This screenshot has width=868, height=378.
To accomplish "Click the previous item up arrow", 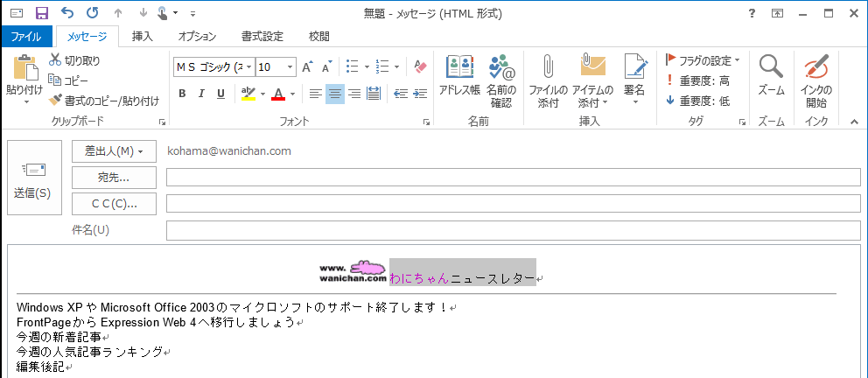I will (x=117, y=13).
